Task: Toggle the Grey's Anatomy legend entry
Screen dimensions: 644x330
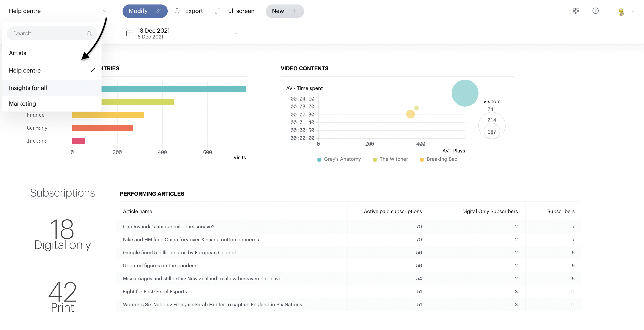Action: pyautogui.click(x=342, y=159)
